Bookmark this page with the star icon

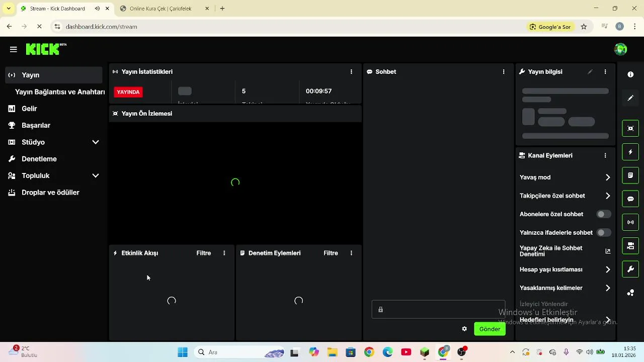[584, 27]
